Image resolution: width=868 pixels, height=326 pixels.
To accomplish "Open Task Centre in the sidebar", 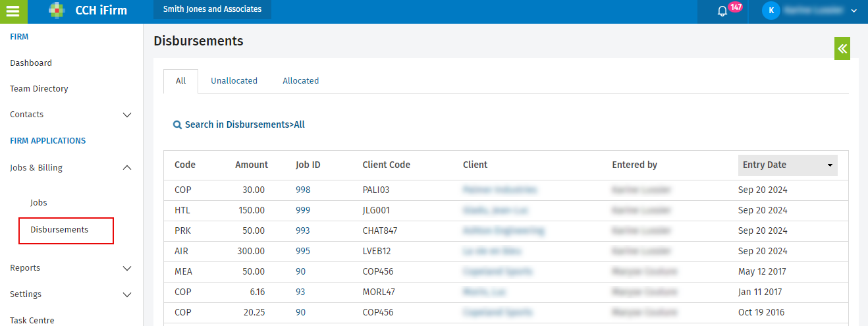I will pos(32,320).
